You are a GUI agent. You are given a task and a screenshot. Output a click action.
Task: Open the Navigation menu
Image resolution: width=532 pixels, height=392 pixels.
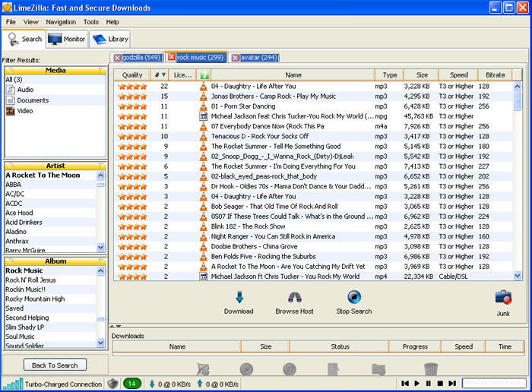tap(61, 22)
